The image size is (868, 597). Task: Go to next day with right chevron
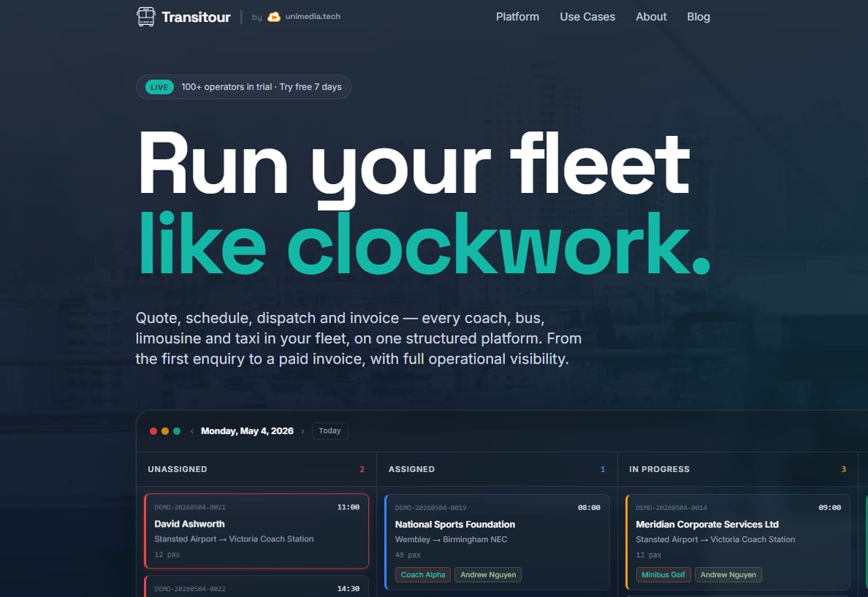tap(302, 431)
